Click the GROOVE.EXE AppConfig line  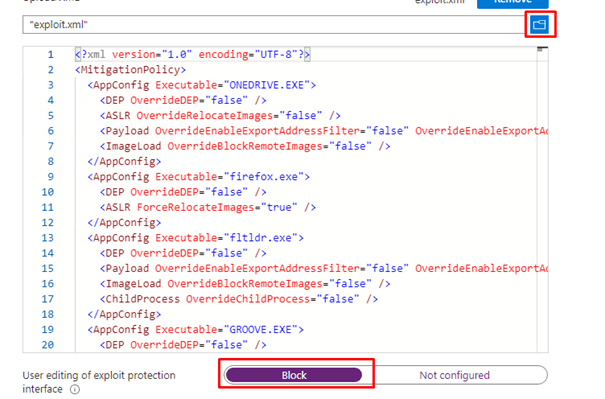tap(195, 330)
